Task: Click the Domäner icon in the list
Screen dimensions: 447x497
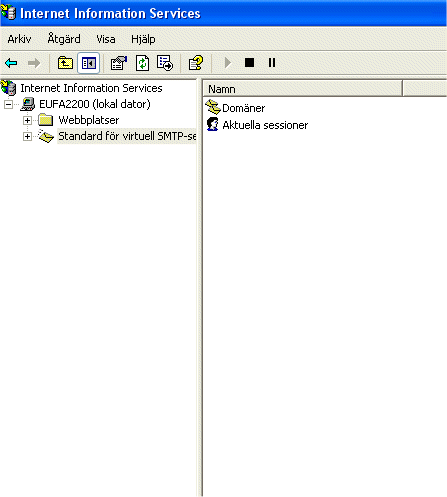Action: pyautogui.click(x=213, y=107)
